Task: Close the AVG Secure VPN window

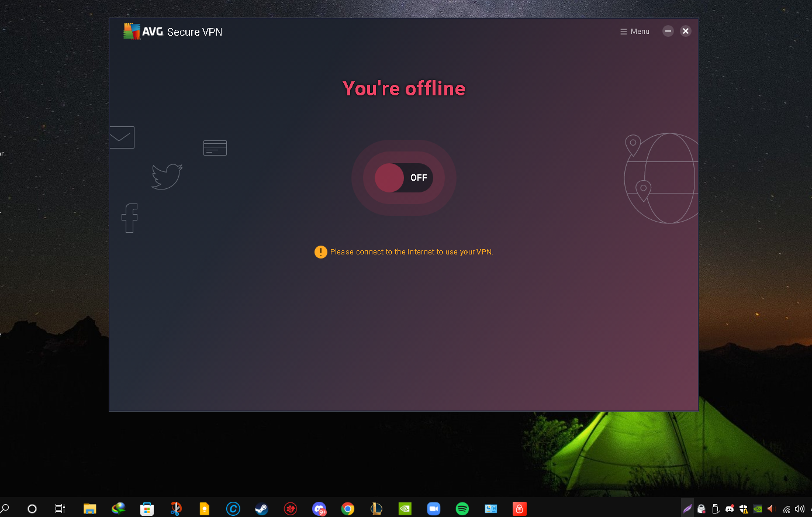Action: click(x=686, y=31)
